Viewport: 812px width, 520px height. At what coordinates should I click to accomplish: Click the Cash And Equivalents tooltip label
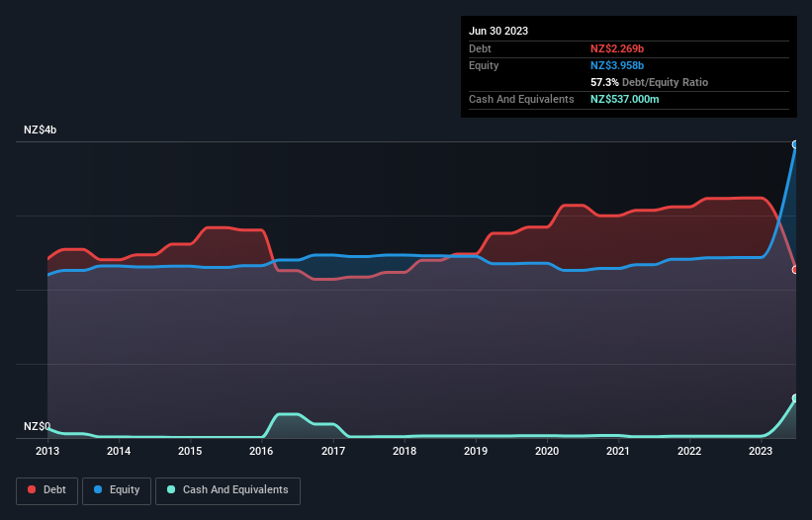pos(521,99)
